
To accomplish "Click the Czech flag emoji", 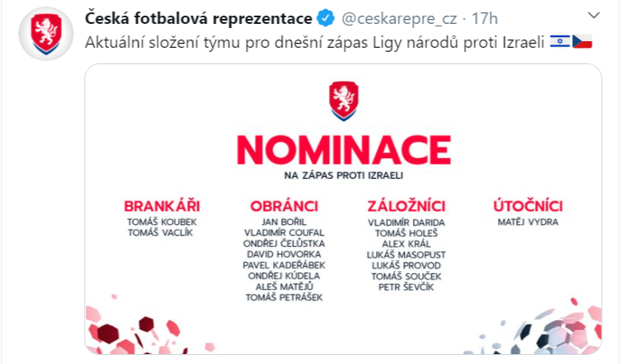I will coord(583,40).
